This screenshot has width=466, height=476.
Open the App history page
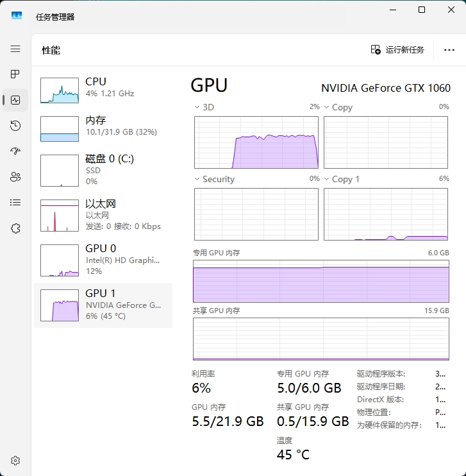(15, 126)
